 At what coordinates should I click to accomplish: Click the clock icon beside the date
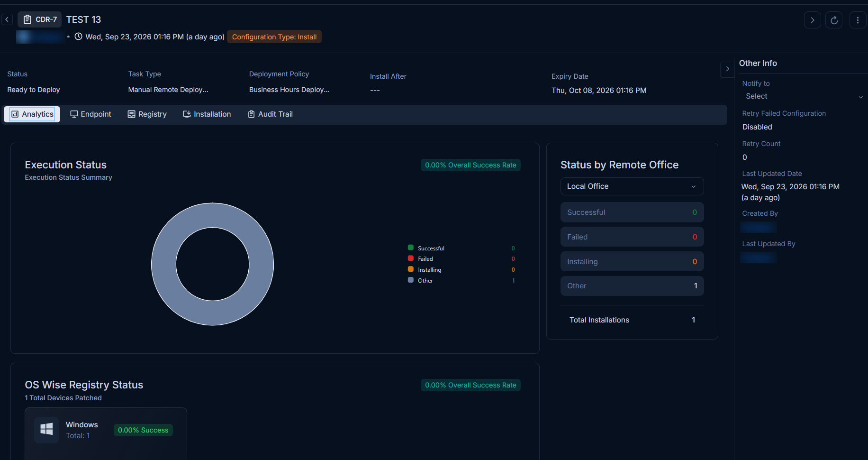[79, 37]
